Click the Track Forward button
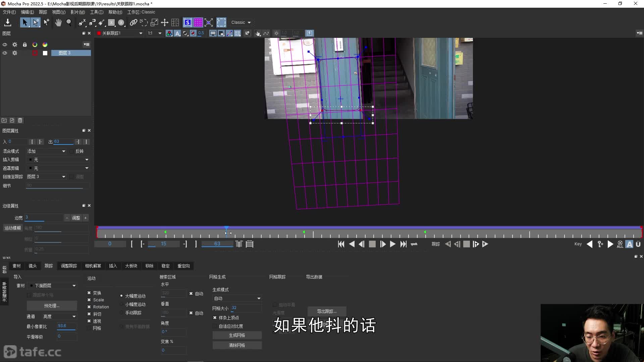 coord(485,244)
